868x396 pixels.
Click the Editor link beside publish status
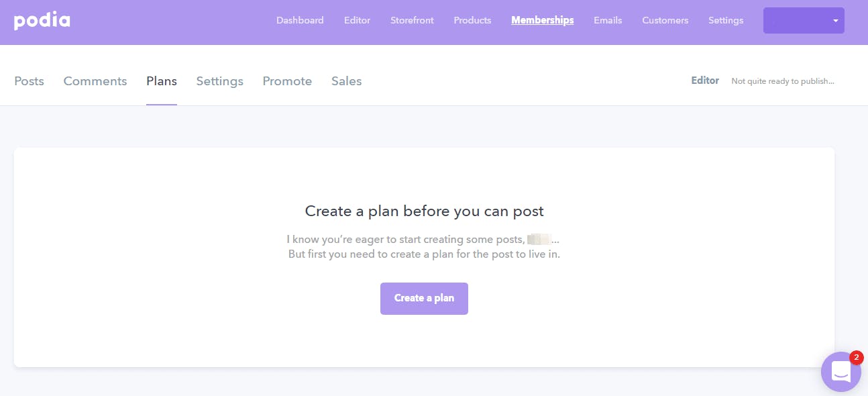[x=705, y=81]
